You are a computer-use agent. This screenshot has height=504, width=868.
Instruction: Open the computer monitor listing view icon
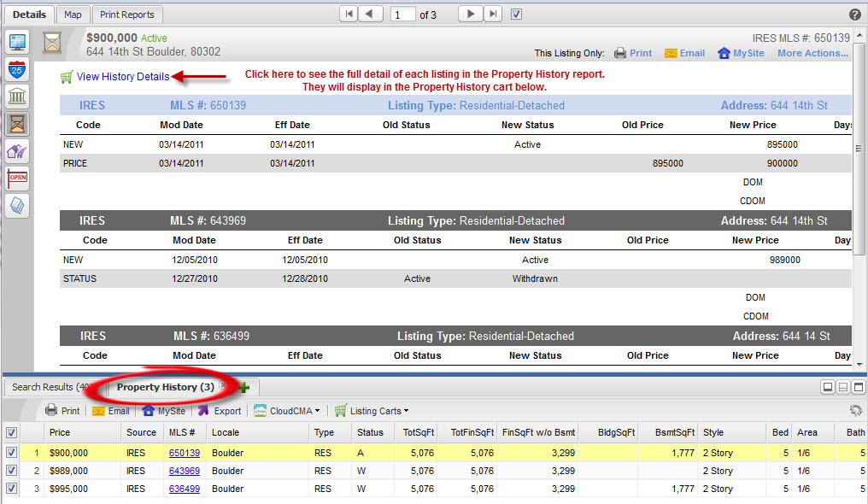pyautogui.click(x=17, y=42)
